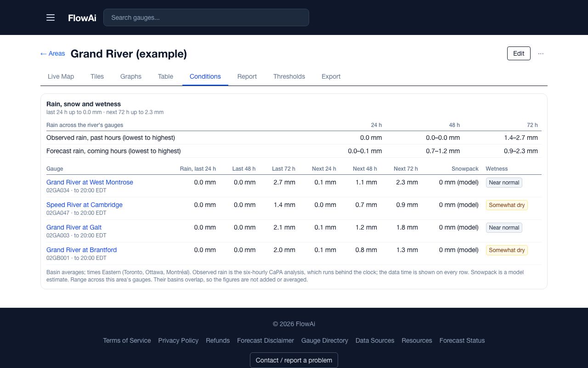Open the more options ellipsis menu
Screen dimensions: 588x368
tap(541, 53)
